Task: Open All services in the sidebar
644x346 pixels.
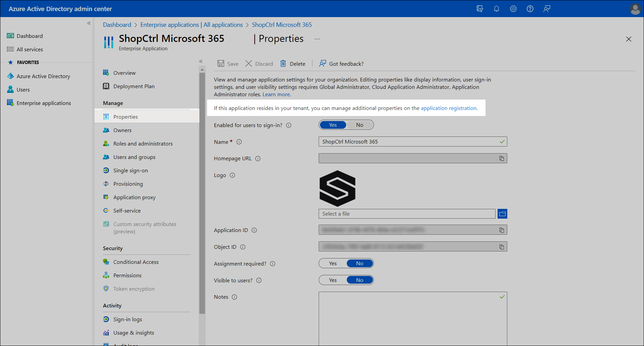Action: (30, 49)
